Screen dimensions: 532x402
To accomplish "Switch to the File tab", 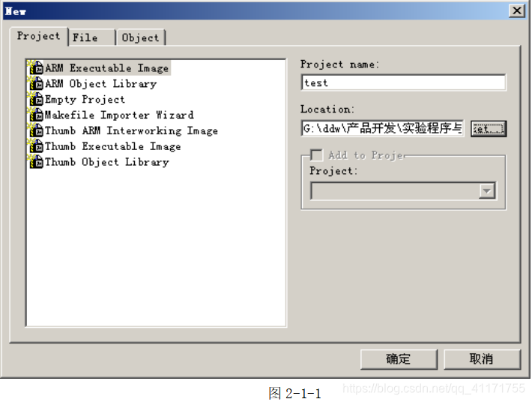I will tap(92, 37).
